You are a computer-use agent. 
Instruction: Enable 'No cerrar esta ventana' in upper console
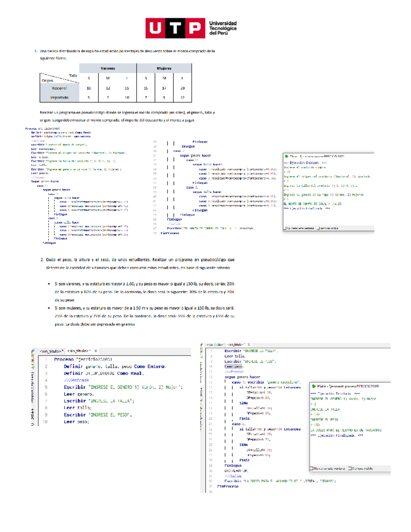pos(285,228)
